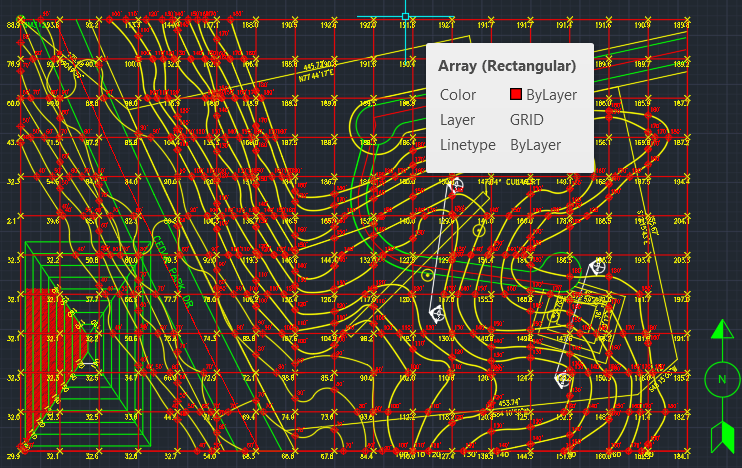Viewport: 742px width, 468px height.
Task: Select spot elevation 112.2
Action: click(x=407, y=417)
